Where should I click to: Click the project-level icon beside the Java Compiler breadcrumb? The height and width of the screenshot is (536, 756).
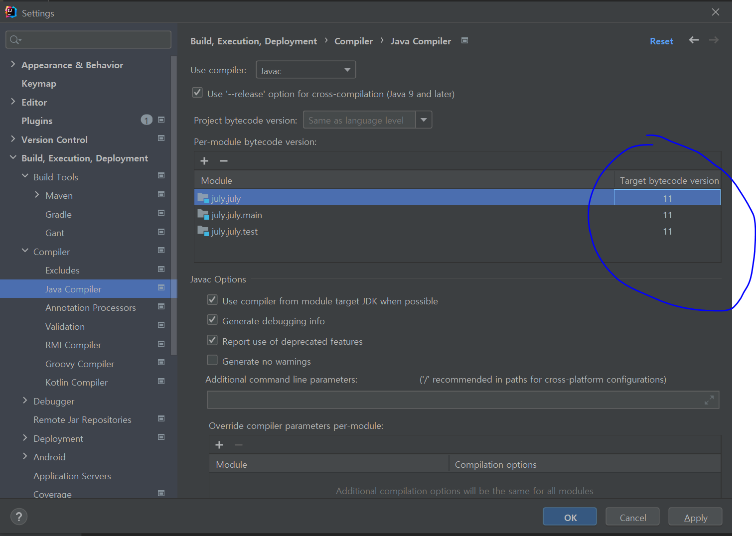click(464, 40)
